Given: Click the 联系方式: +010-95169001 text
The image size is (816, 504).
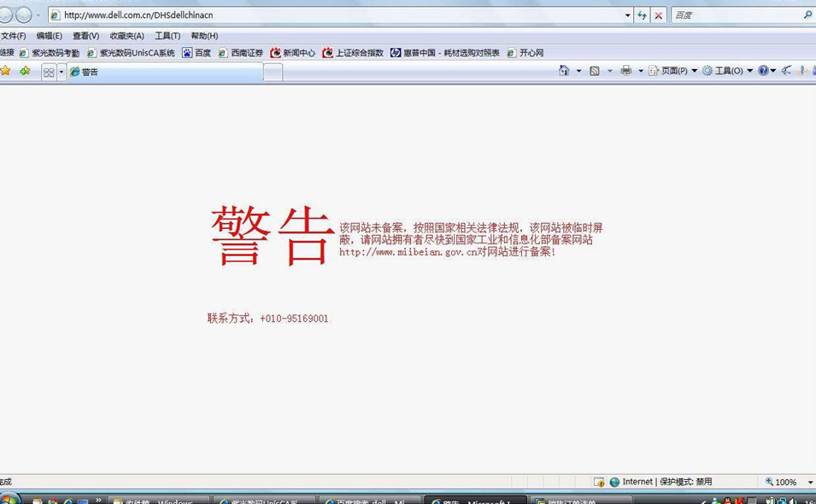Looking at the screenshot, I should click(267, 319).
